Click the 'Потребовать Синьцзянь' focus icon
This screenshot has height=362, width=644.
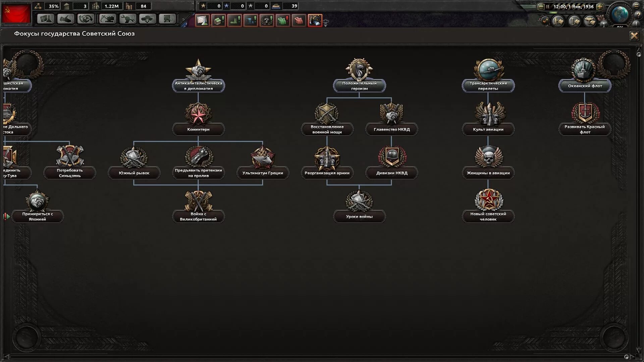[x=69, y=156]
